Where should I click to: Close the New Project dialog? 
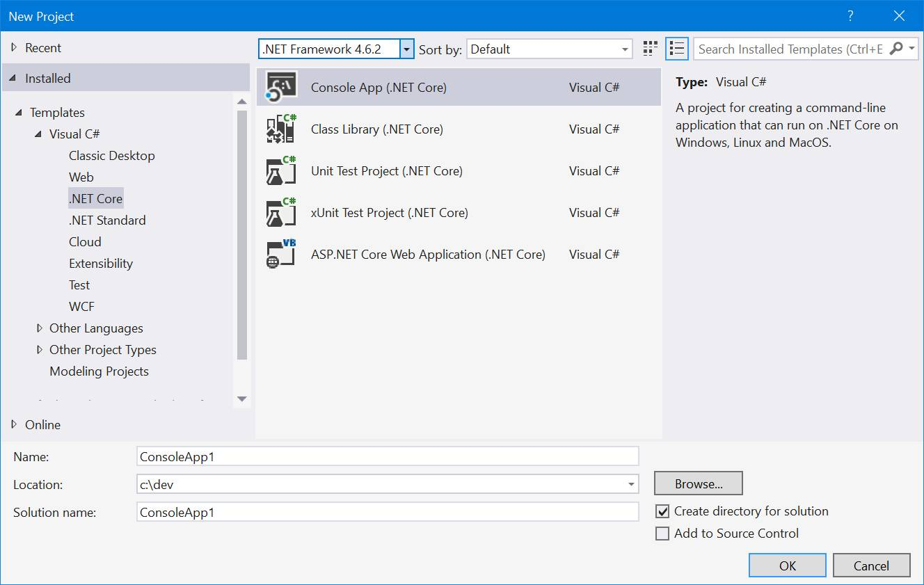click(x=899, y=16)
